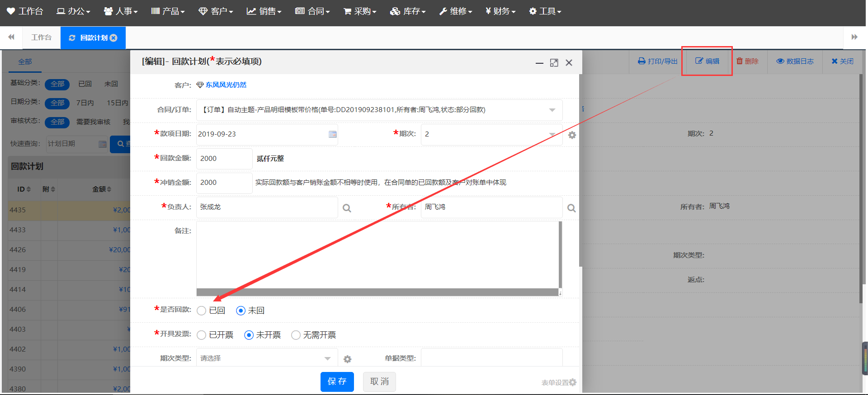This screenshot has width=868, height=395.
Task: Click the calendar icon in 计划日期 quick search
Action: tap(103, 144)
